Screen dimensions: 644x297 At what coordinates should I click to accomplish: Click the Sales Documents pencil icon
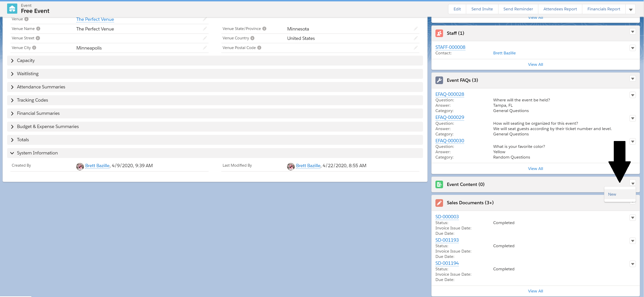[x=439, y=203]
